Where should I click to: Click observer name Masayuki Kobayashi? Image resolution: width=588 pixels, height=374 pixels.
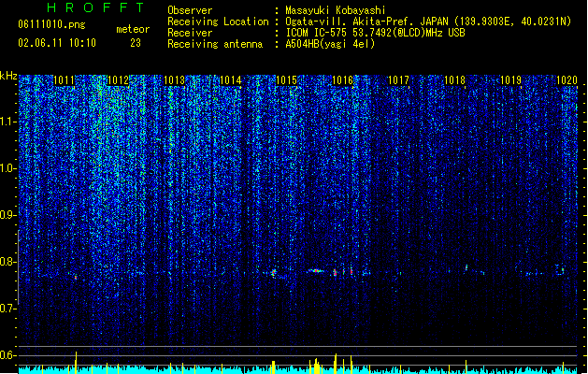[336, 10]
